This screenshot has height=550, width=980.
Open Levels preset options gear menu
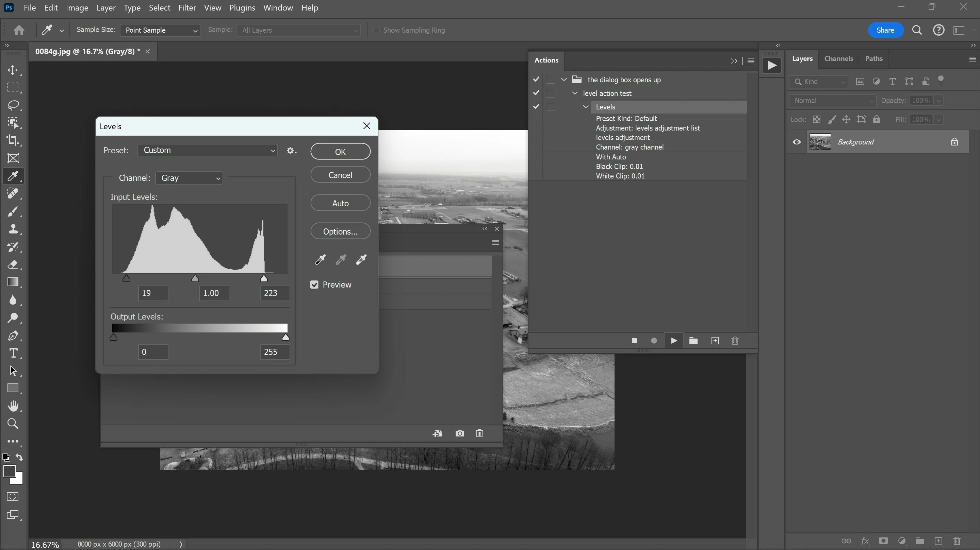click(291, 151)
